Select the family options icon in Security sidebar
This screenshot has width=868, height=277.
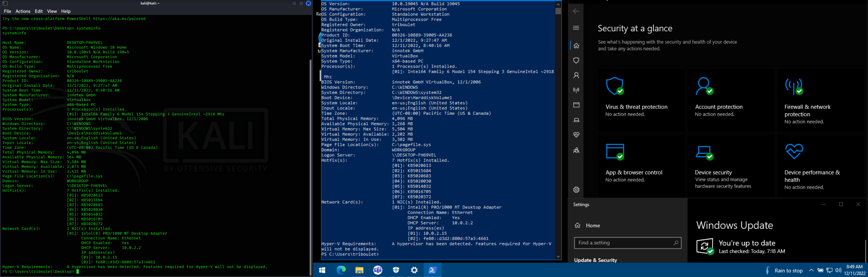coord(576,150)
